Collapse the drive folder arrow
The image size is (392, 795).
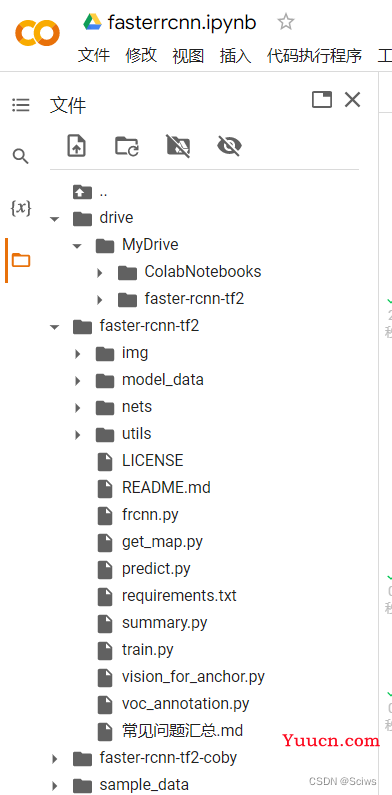point(55,219)
